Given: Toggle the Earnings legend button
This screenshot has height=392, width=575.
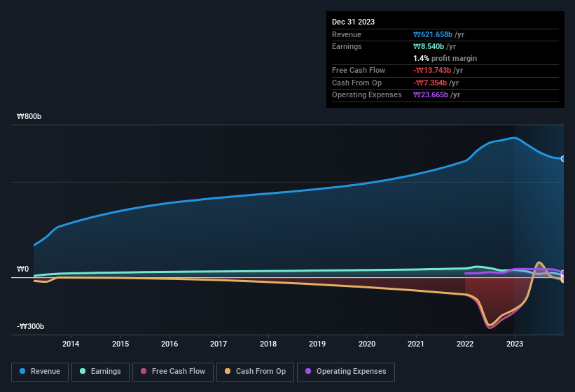Looking at the screenshot, I should 100,372.
